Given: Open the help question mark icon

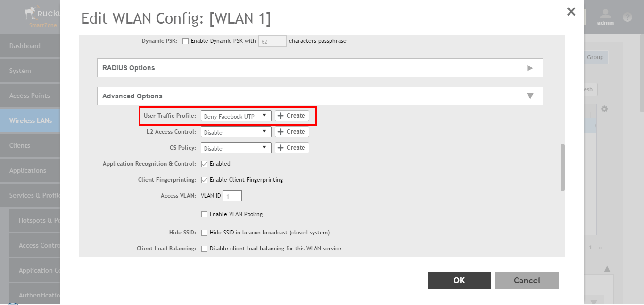Looking at the screenshot, I should [627, 17].
